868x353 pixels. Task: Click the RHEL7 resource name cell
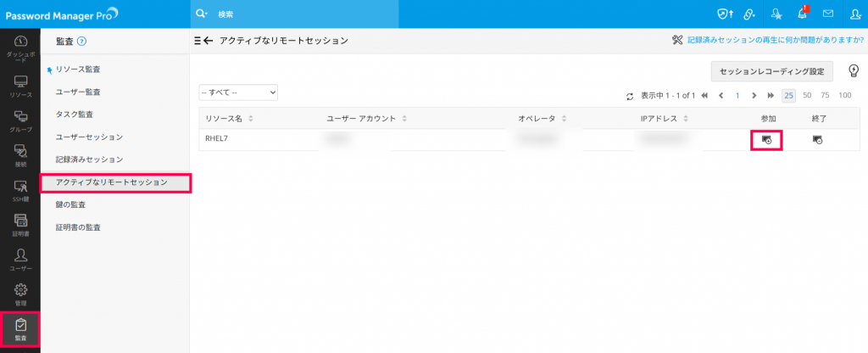(216, 138)
